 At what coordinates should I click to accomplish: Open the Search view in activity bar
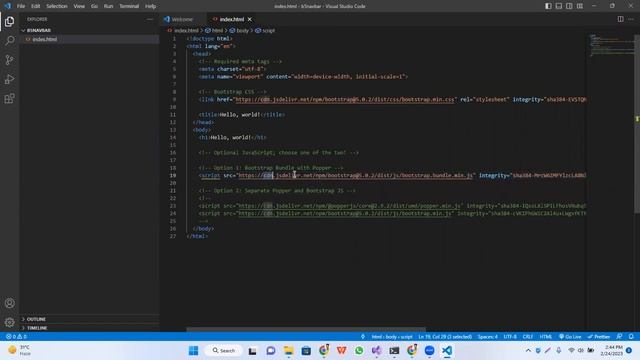pyautogui.click(x=9, y=40)
